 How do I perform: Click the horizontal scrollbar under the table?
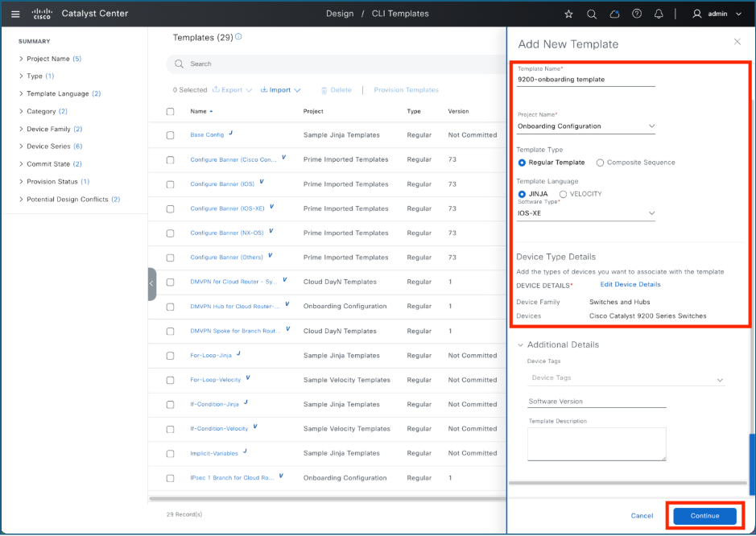click(x=328, y=498)
